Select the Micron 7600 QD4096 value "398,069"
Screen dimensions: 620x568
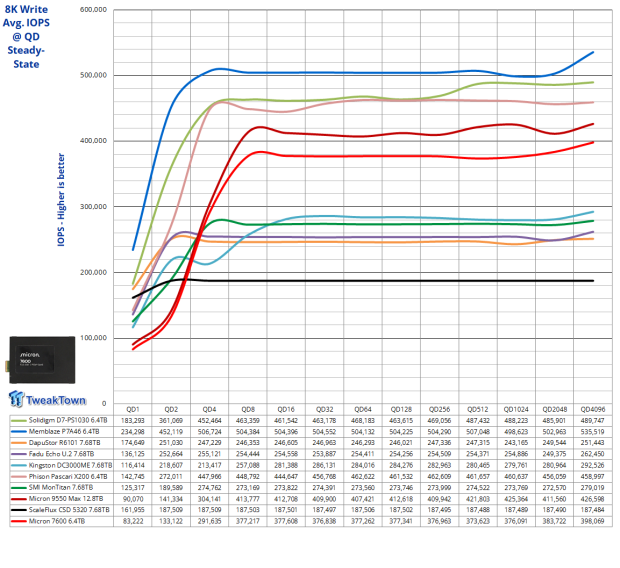pyautogui.click(x=593, y=521)
